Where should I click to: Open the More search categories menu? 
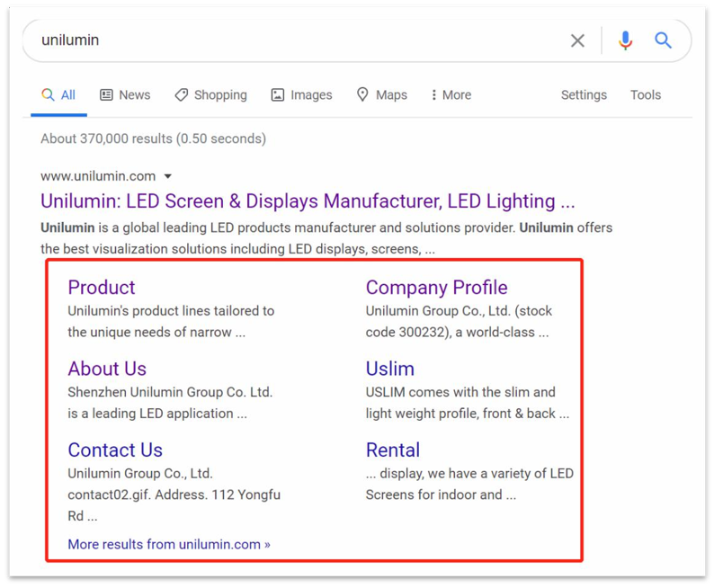pyautogui.click(x=451, y=94)
